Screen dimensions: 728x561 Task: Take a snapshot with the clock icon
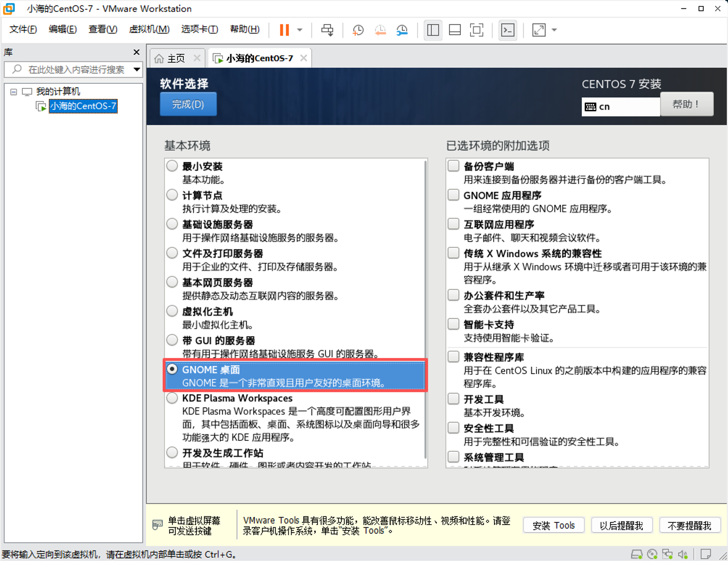[x=358, y=30]
